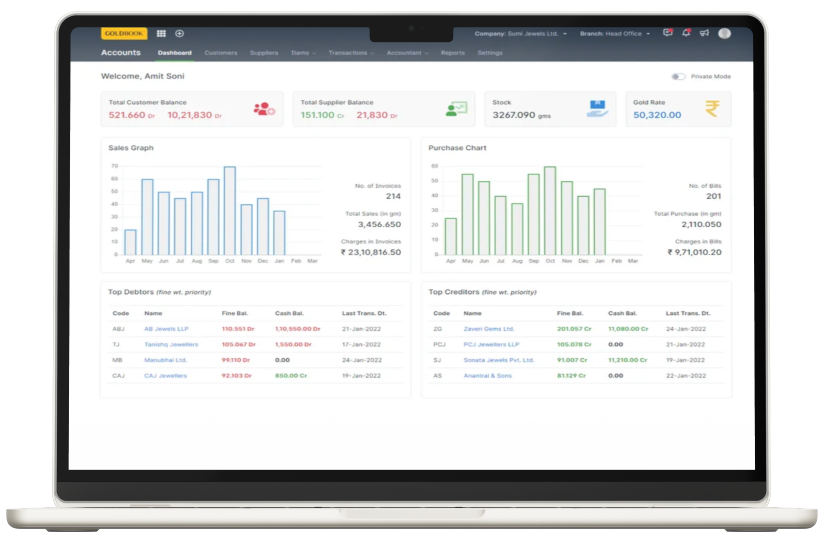Screen dimensions: 829x543
Task: Open the Transactions dropdown menu
Action: click(x=350, y=53)
